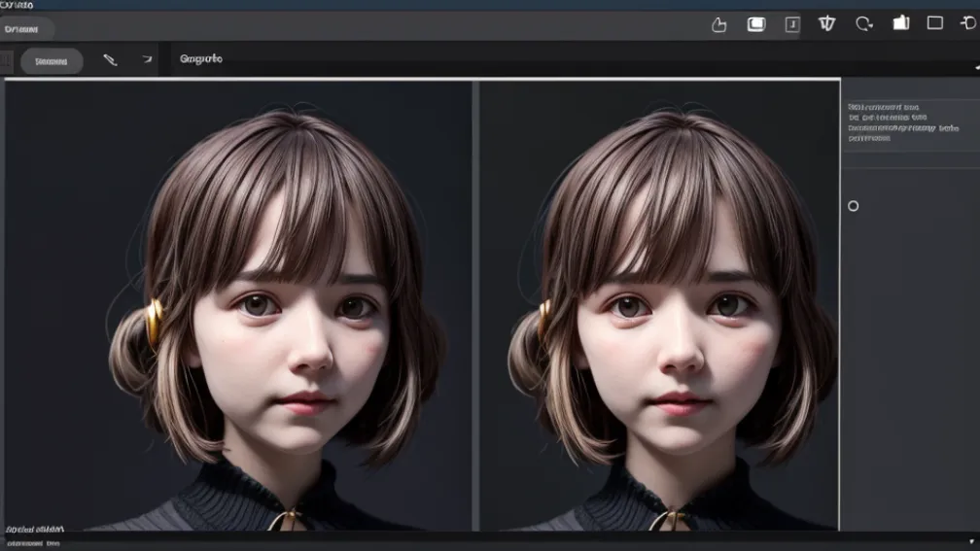Toggle the small circle radio in right panel
Screen dimensions: 980x551
(853, 206)
